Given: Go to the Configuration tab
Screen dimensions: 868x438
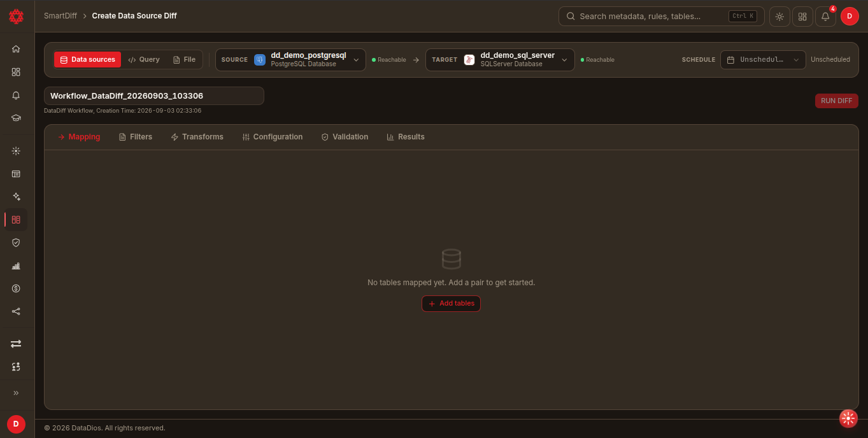Looking at the screenshot, I should [273, 137].
